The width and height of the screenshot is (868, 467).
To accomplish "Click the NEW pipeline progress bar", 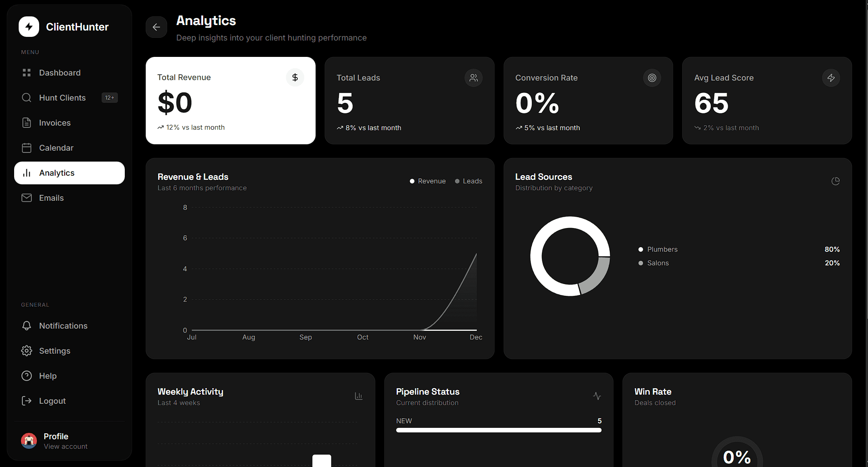I will click(498, 430).
